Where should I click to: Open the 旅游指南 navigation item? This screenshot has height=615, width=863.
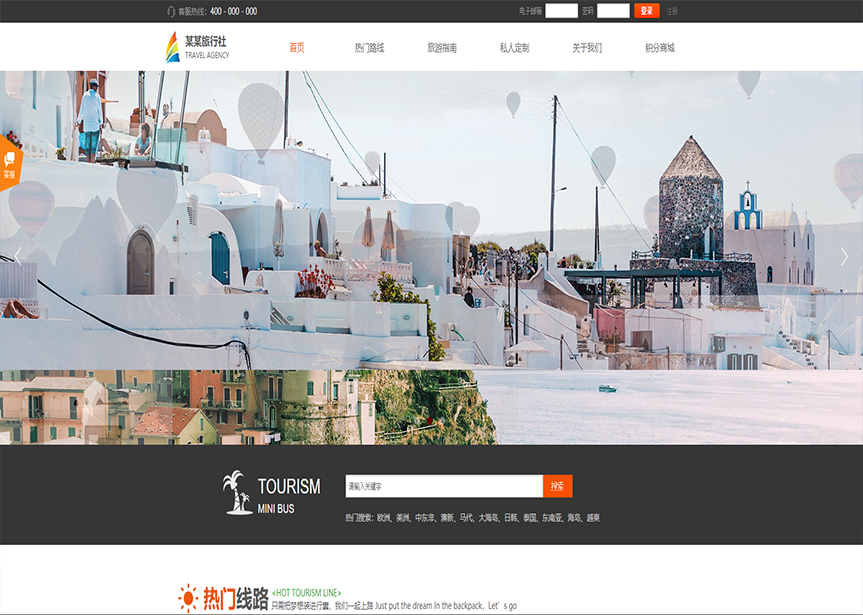coord(442,48)
